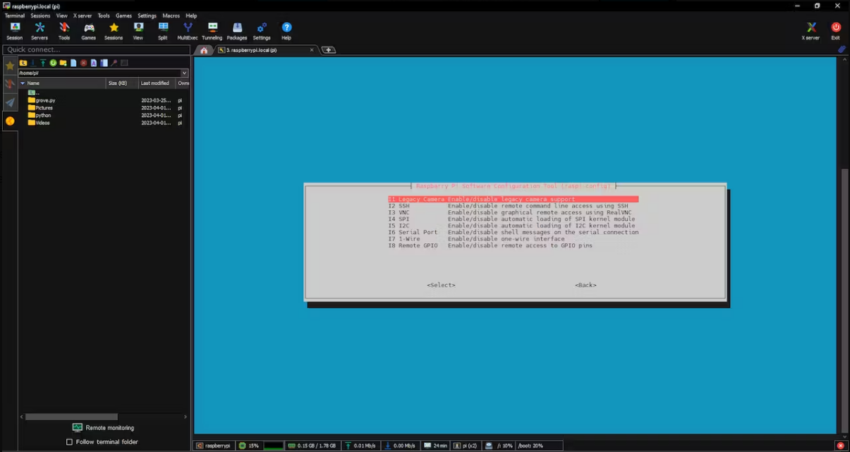Select the grove.py file in the list

tap(45, 101)
